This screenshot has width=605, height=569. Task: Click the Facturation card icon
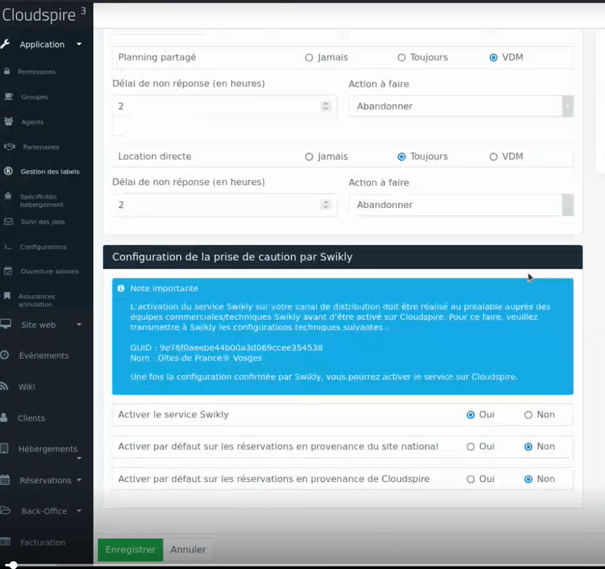coord(5,542)
